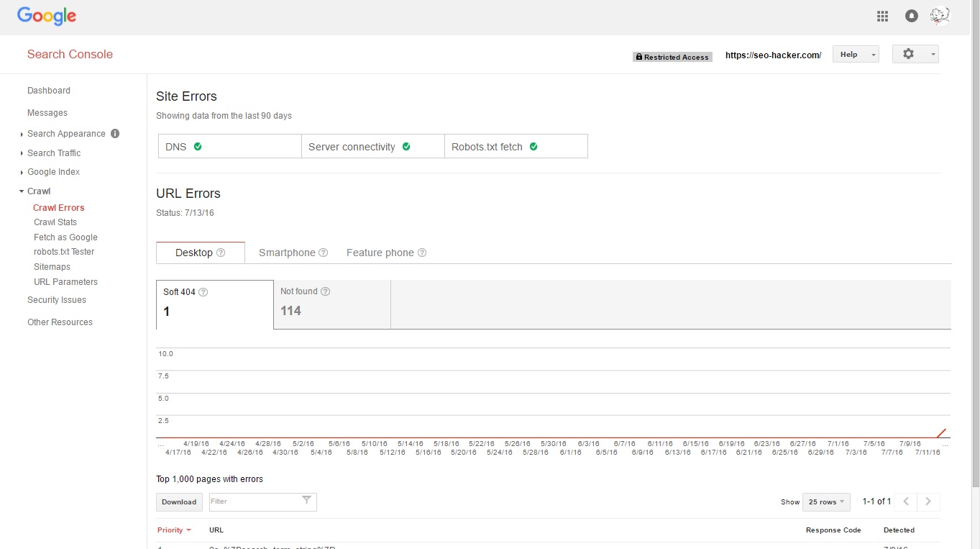
Task: Open the 25 rows dropdown
Action: (826, 502)
